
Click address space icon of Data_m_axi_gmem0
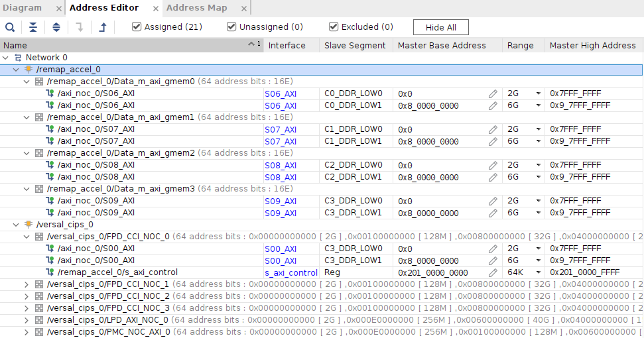(39, 82)
